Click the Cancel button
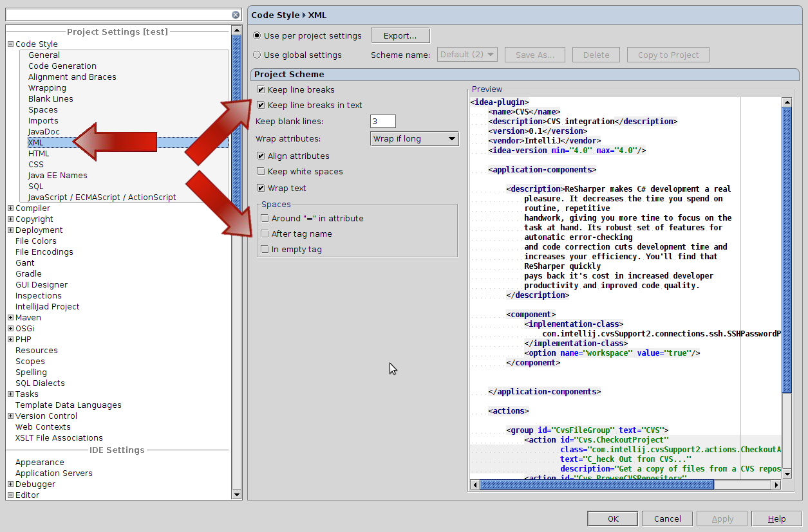The image size is (808, 532). pyautogui.click(x=668, y=519)
